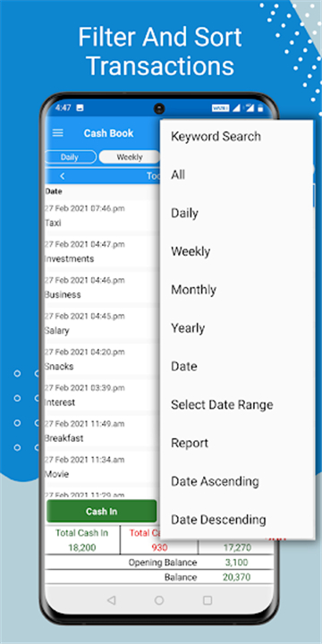Tap the green Cash In button
Screen dimensions: 322x644
click(x=101, y=512)
